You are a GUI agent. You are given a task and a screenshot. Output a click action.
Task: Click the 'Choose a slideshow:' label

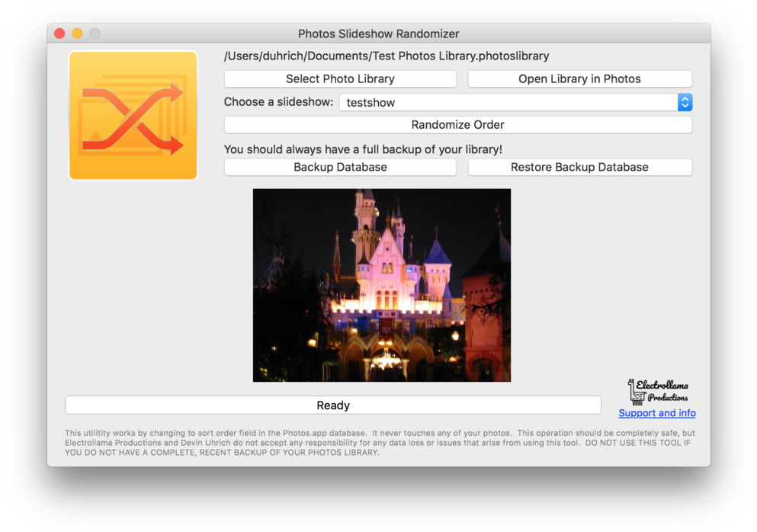click(278, 102)
